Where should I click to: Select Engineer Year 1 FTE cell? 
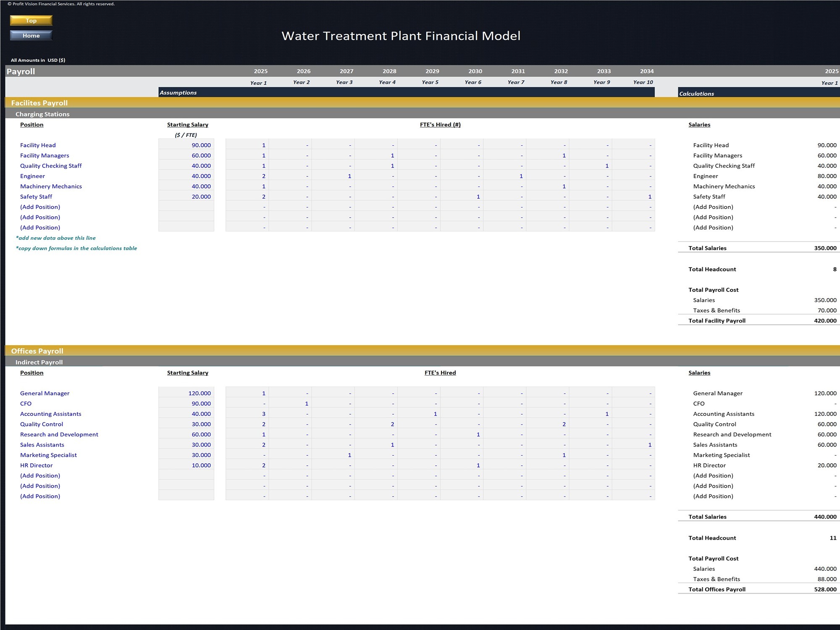(x=247, y=176)
